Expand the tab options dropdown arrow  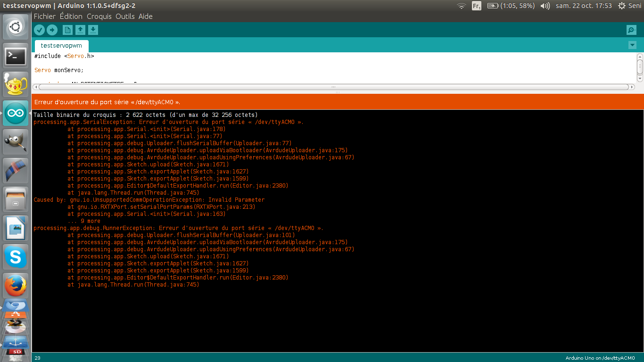click(632, 45)
